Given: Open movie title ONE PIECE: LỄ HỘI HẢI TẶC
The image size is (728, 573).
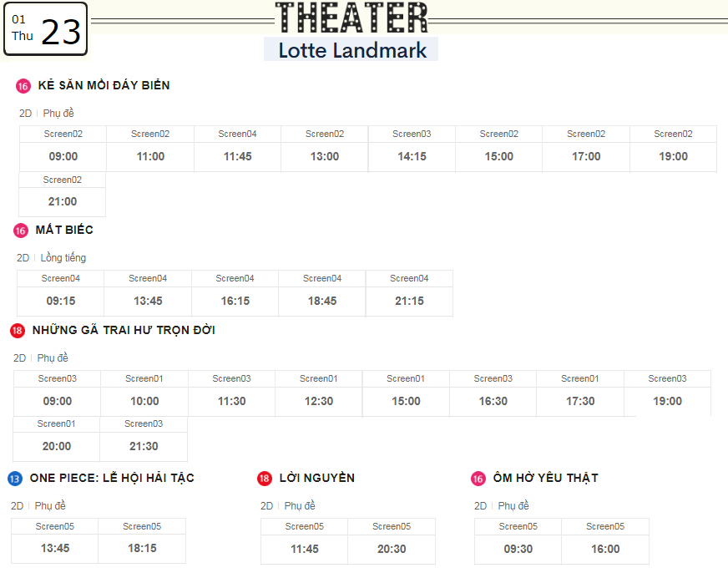Looking at the screenshot, I should click(112, 478).
